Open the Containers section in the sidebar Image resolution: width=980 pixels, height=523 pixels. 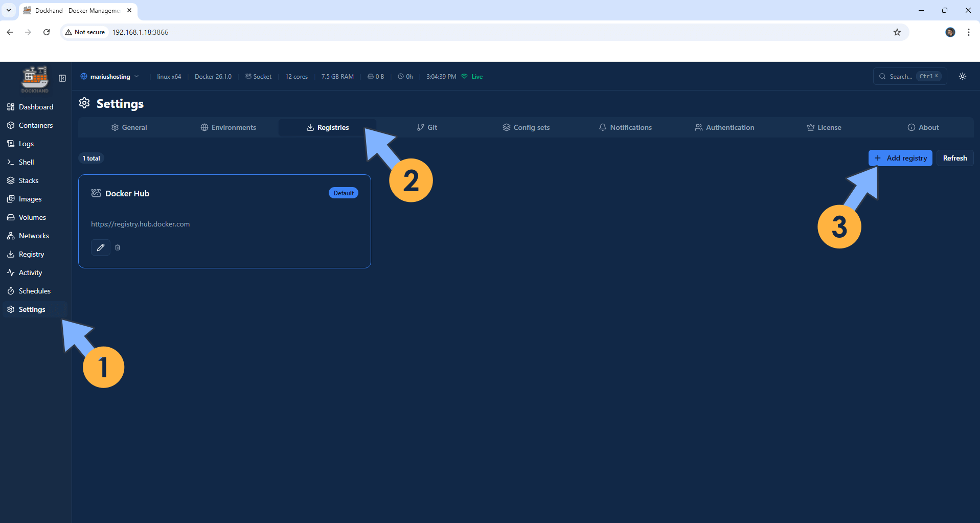click(x=35, y=125)
